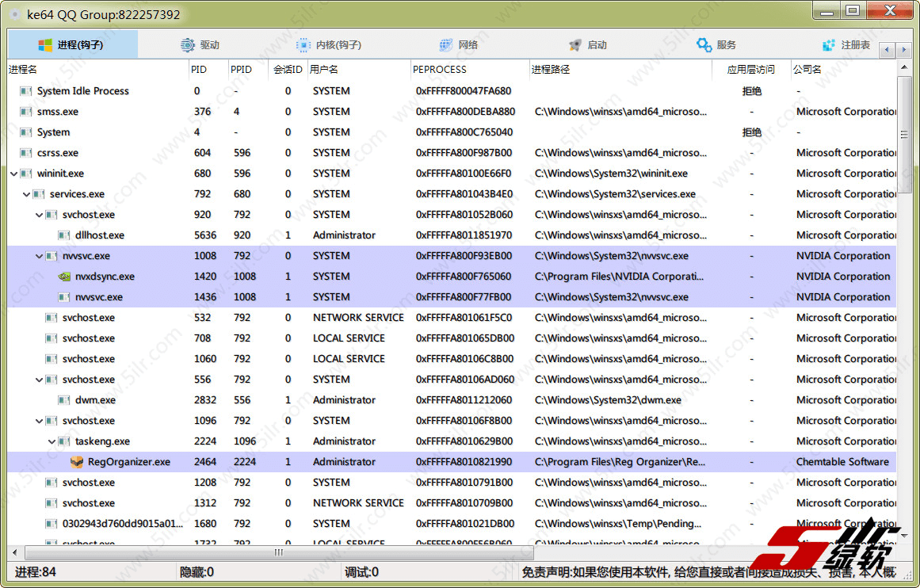Click the NVIDIA icon beside nvxdsync.exe
The image size is (920, 588).
click(64, 277)
